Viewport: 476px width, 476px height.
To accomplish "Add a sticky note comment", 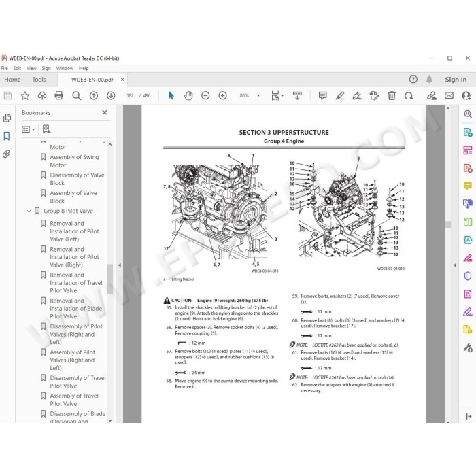I will click(323, 96).
